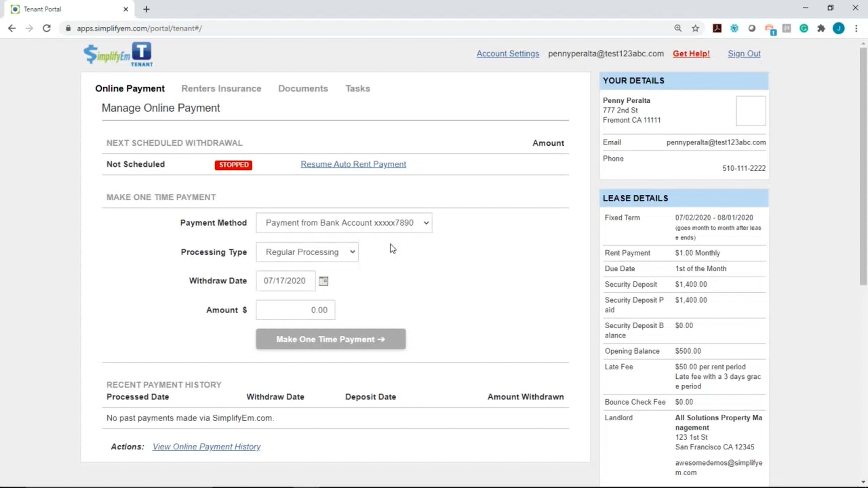868x488 pixels.
Task: Open the Chrome three-dot menu
Action: (x=856, y=28)
